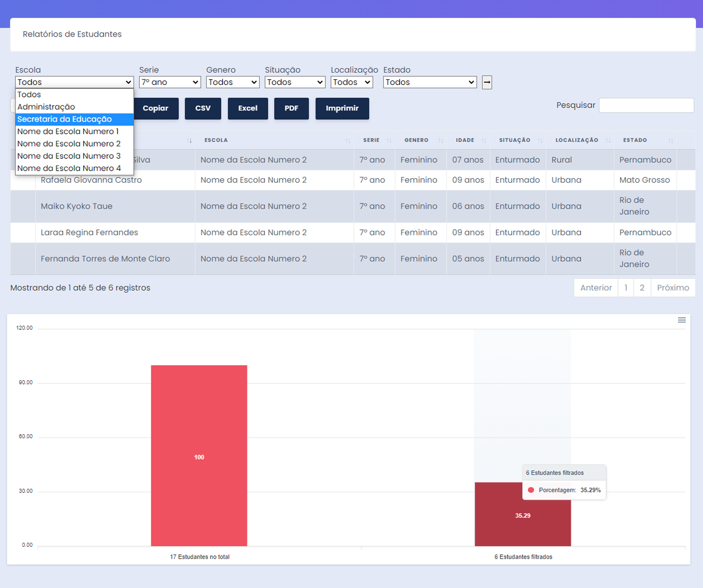
Task: Sort by Idade column arrows
Action: coord(484,141)
